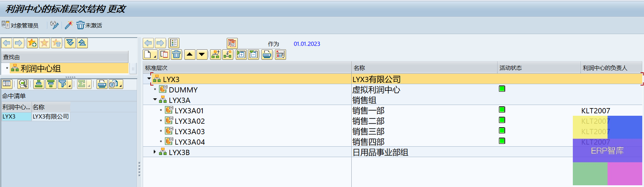Image resolution: width=644 pixels, height=187 pixels.
Task: Open column layout settings icon
Action: pyautogui.click(x=281, y=55)
